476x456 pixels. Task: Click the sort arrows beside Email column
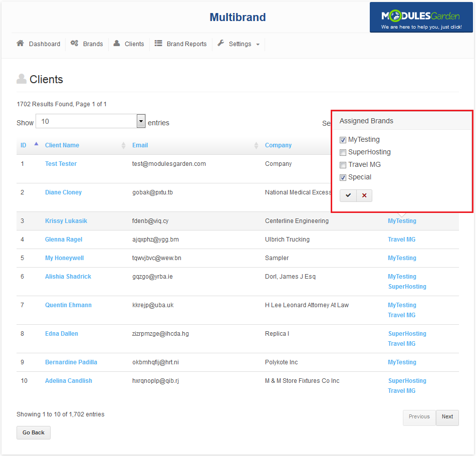tap(256, 145)
